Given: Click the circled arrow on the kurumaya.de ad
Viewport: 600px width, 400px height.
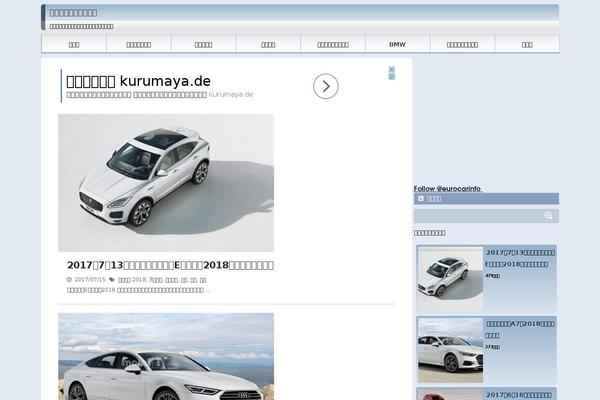Looking at the screenshot, I should 326,86.
